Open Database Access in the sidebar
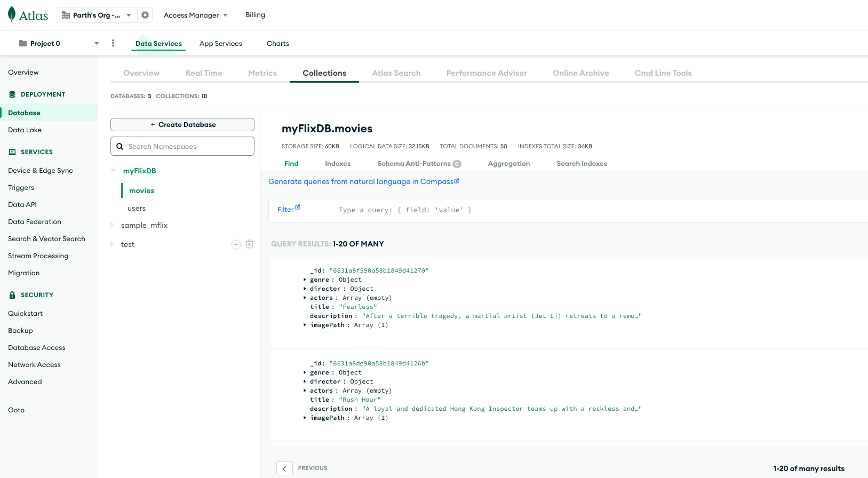Viewport: 868px width, 478px height. coord(37,348)
